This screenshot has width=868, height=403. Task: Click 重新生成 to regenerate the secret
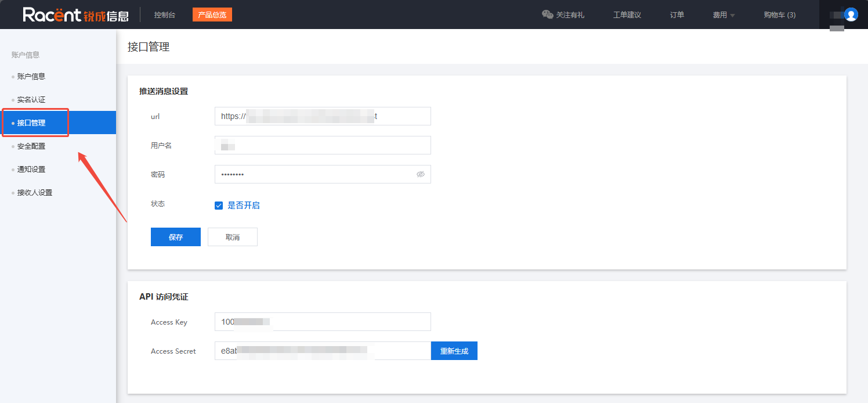point(454,351)
